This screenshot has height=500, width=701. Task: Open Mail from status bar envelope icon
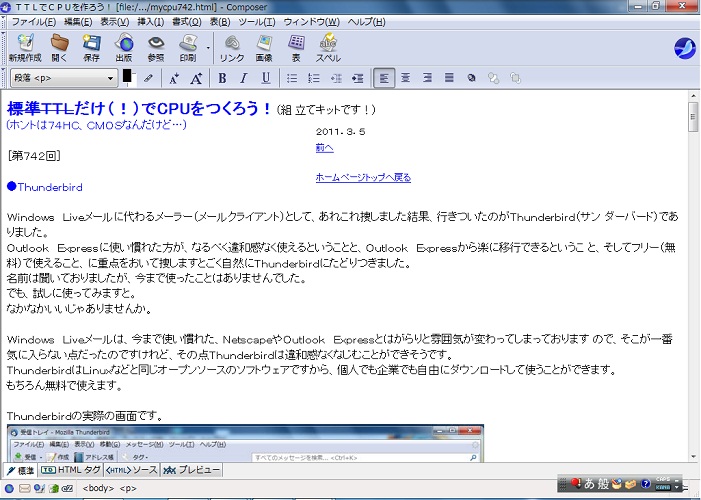(x=24, y=488)
